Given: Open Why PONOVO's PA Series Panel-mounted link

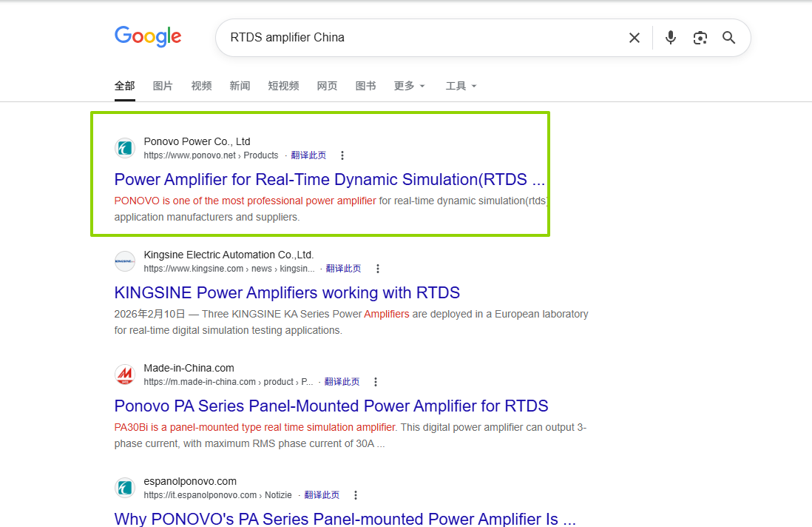Looking at the screenshot, I should [345, 518].
